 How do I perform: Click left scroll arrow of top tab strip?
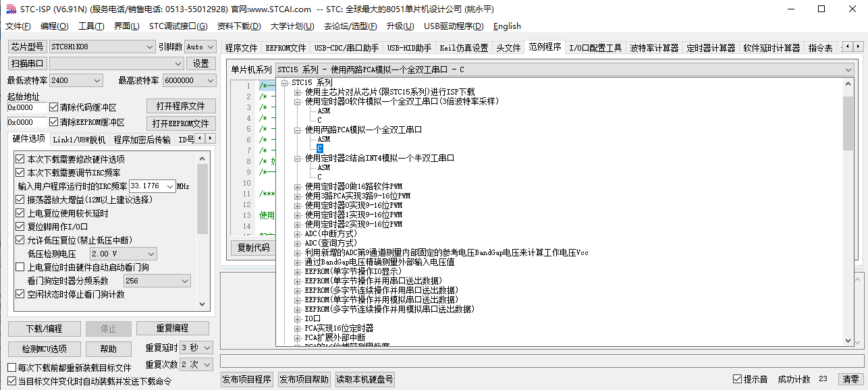click(848, 47)
